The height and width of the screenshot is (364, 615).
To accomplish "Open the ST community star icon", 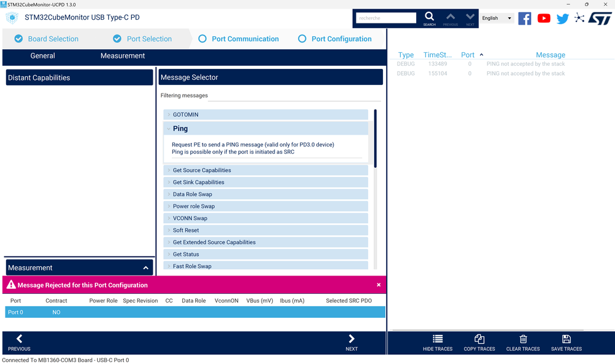I will click(579, 18).
